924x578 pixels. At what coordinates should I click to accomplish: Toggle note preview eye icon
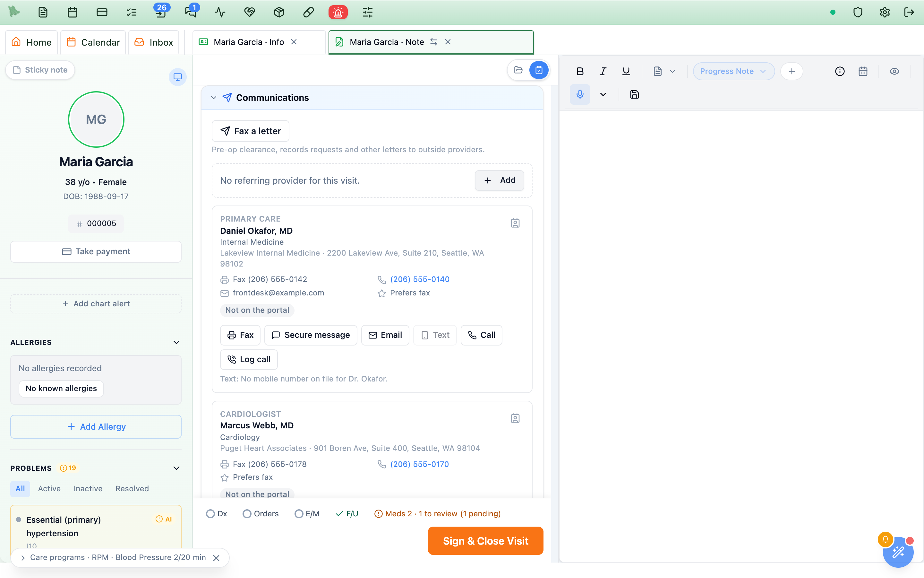[894, 71]
